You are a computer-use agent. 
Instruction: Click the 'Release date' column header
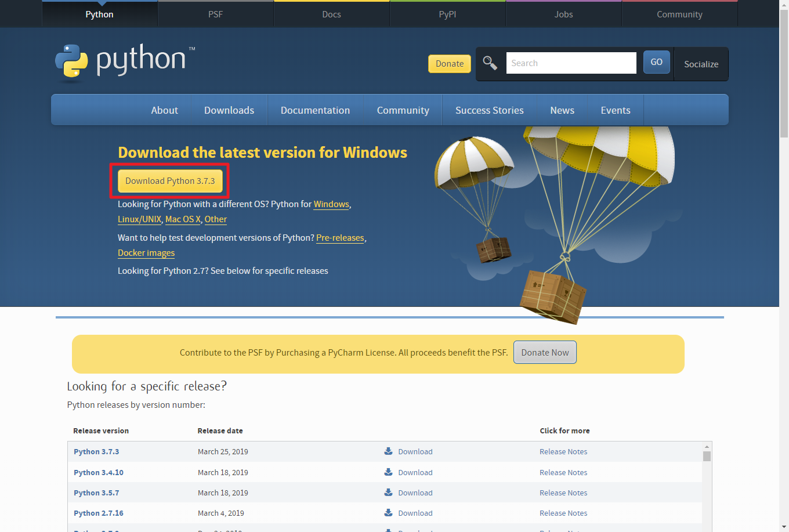(220, 430)
